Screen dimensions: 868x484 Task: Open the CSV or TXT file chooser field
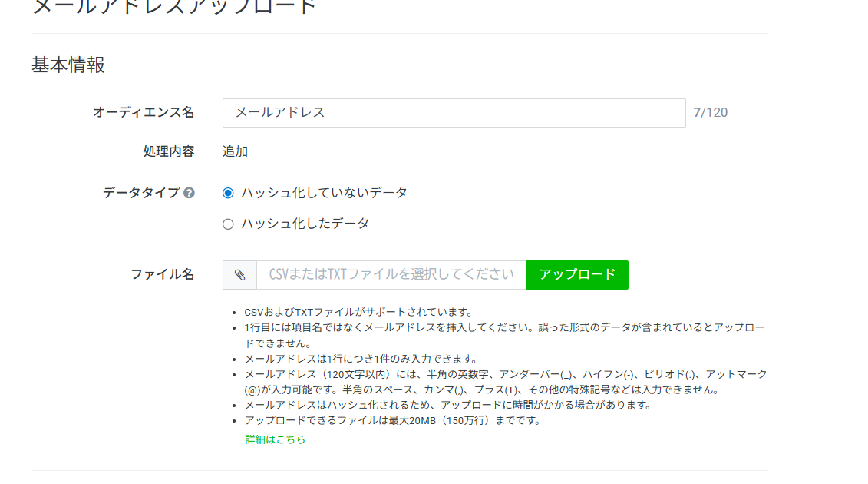[391, 275]
